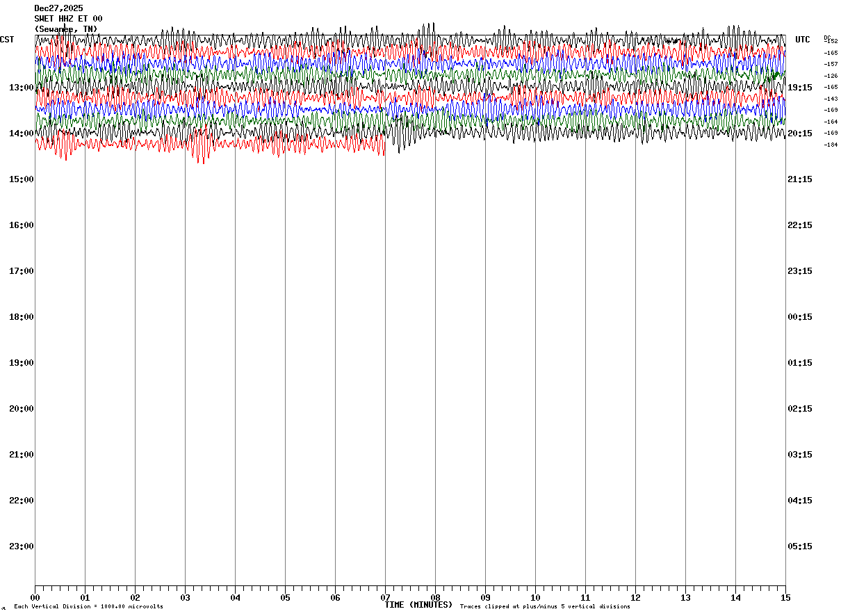
Task: Click the 19:15 UTC time label
Action: (800, 88)
